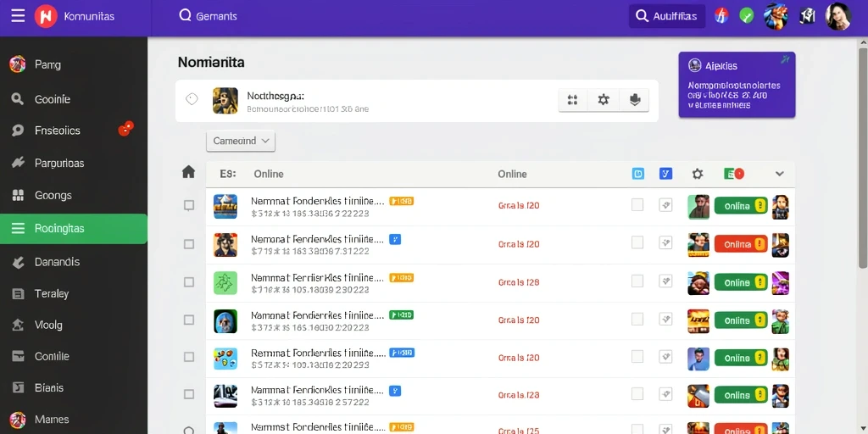This screenshot has width=868, height=434.
Task: Tick the checkbox for the first table row
Action: 189,206
